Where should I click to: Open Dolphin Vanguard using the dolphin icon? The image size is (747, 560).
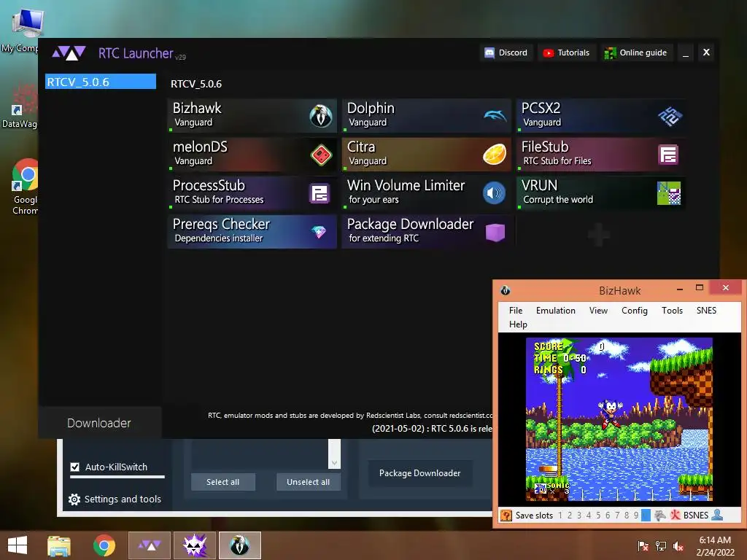coord(495,115)
